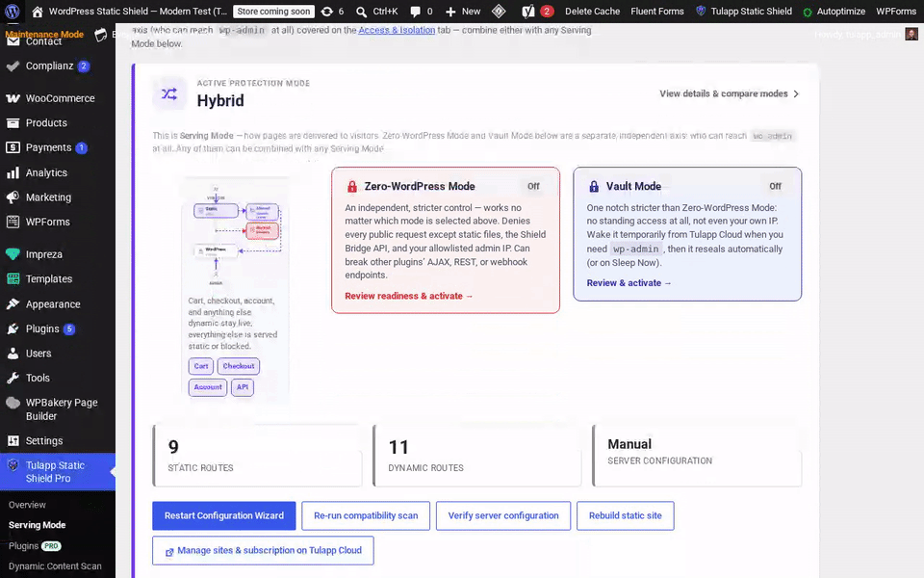Open Users sidebar item

(x=58, y=354)
